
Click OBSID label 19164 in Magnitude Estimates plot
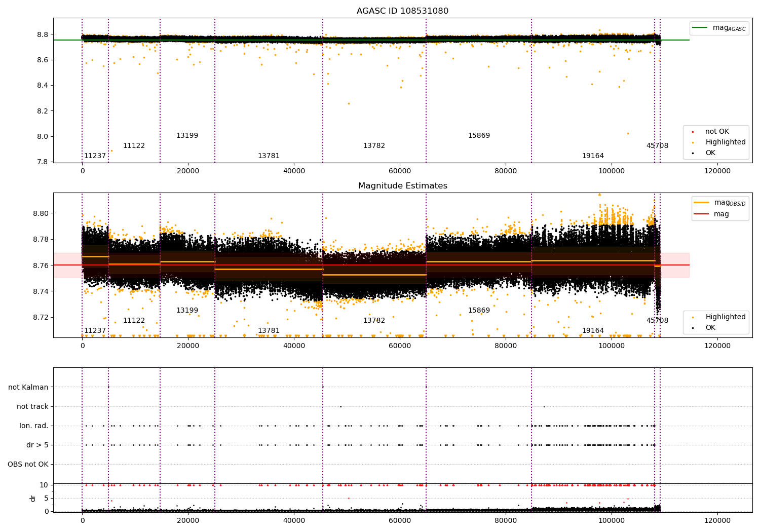pyautogui.click(x=593, y=331)
